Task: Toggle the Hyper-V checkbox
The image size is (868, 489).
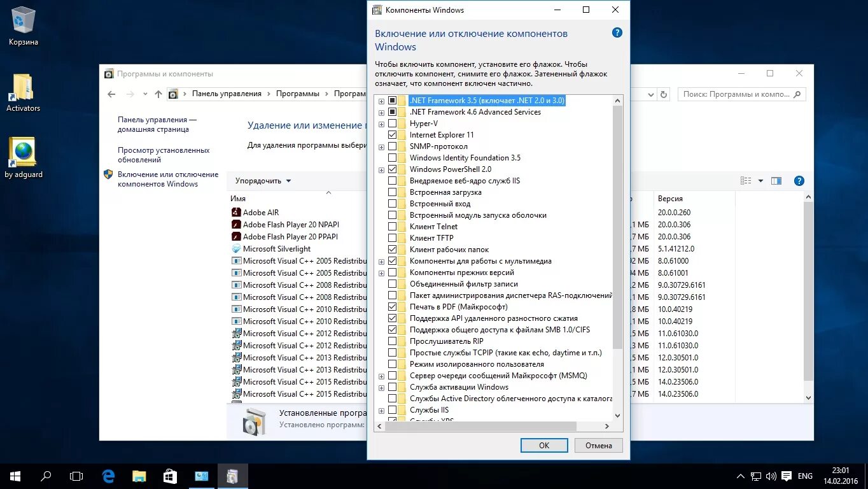Action: click(x=393, y=124)
